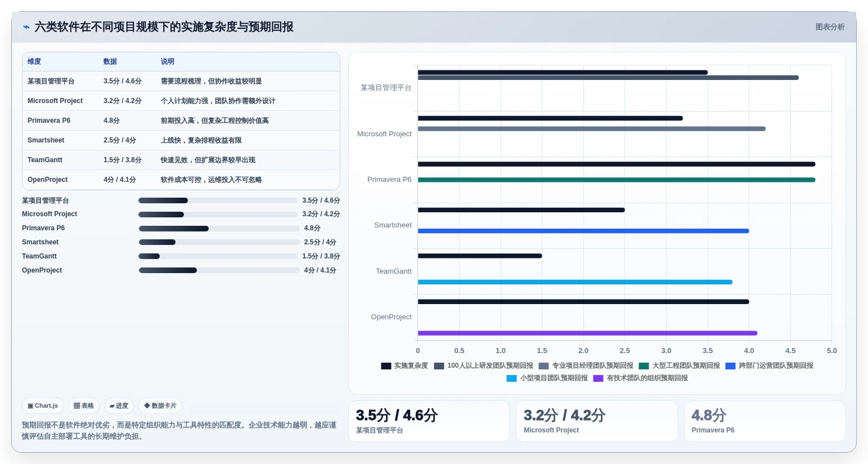The height and width of the screenshot is (464, 868).
Task: Toggle 专业项目经理团队预期回报 legend swatch
Action: tap(543, 366)
